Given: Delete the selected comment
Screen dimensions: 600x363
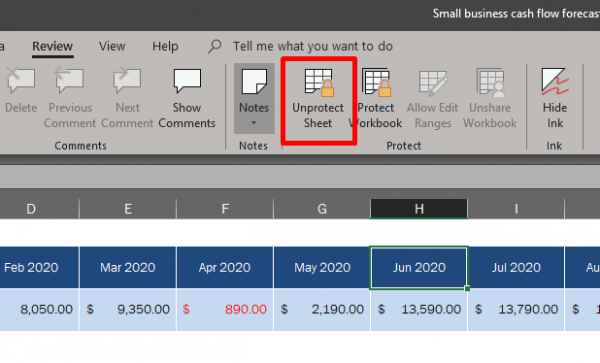Looking at the screenshot, I should click(x=21, y=92).
